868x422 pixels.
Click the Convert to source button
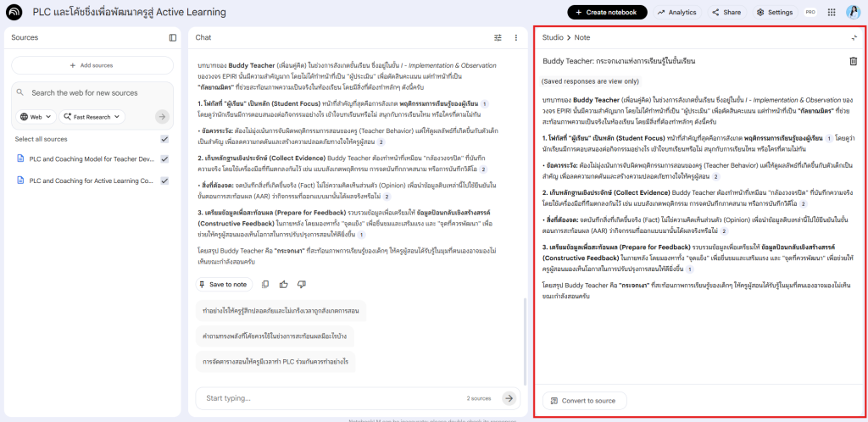pyautogui.click(x=584, y=400)
